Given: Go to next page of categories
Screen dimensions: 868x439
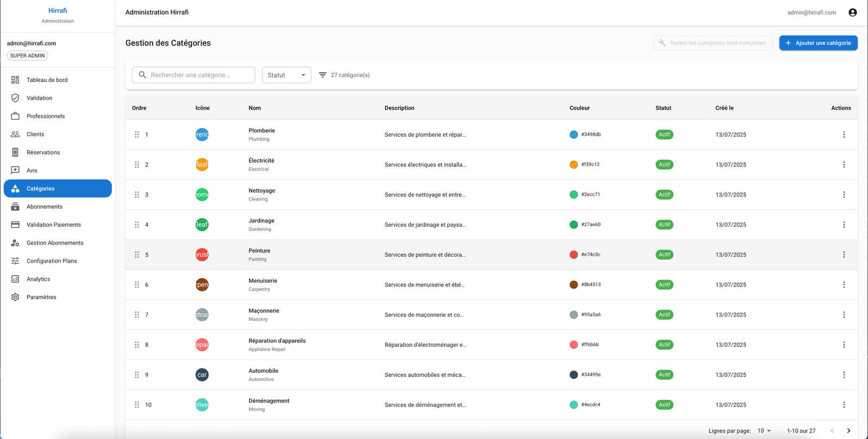Looking at the screenshot, I should point(848,431).
